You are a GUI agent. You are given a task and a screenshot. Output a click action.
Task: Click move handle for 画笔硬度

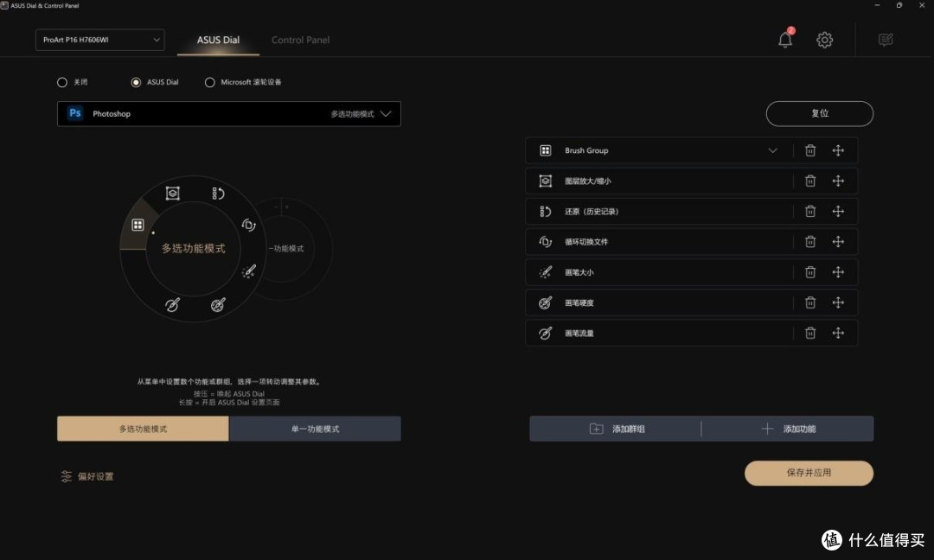(x=838, y=302)
